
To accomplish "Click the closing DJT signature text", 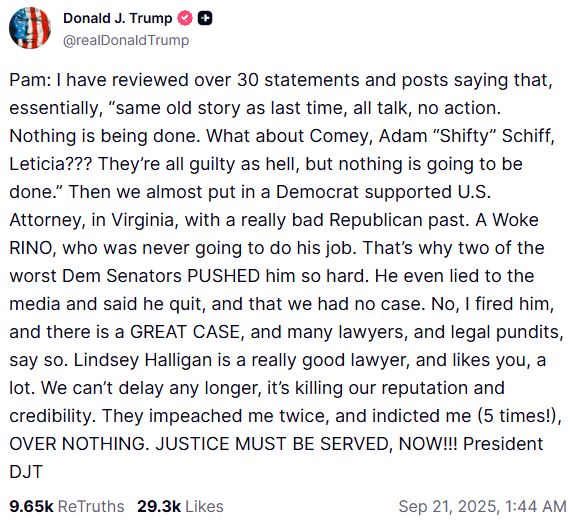I will click(x=26, y=472).
